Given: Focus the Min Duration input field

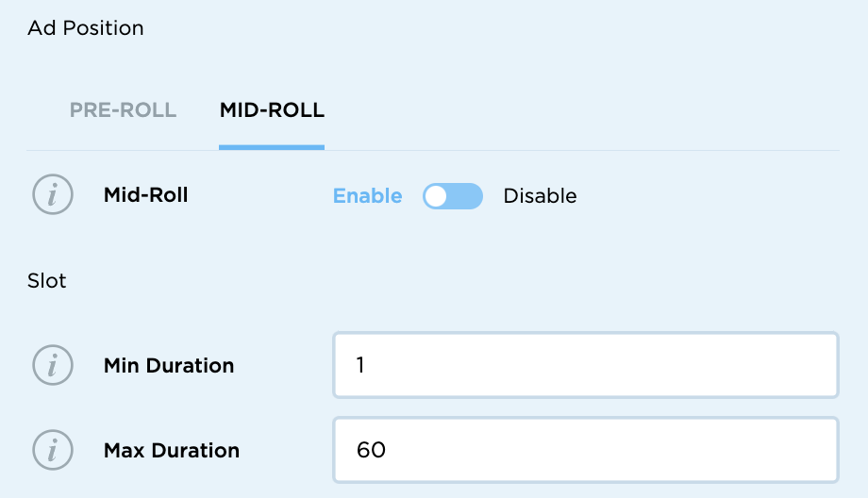Looking at the screenshot, I should coord(585,365).
